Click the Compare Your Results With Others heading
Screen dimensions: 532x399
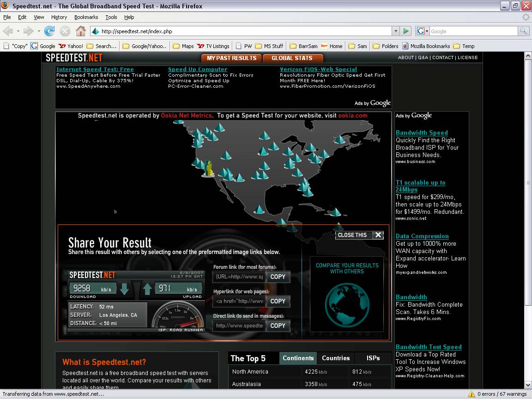[x=347, y=268]
